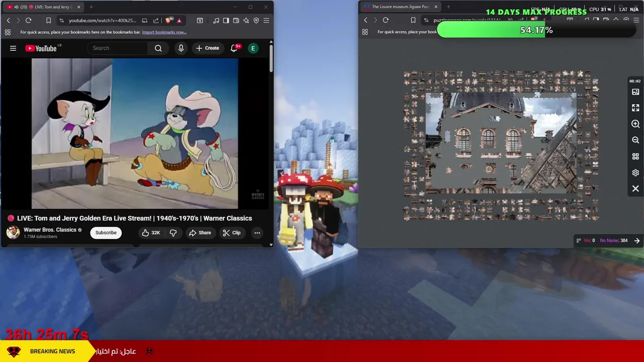Close the Louvre museum puzzle tab
The image size is (644, 362).
(x=436, y=7)
